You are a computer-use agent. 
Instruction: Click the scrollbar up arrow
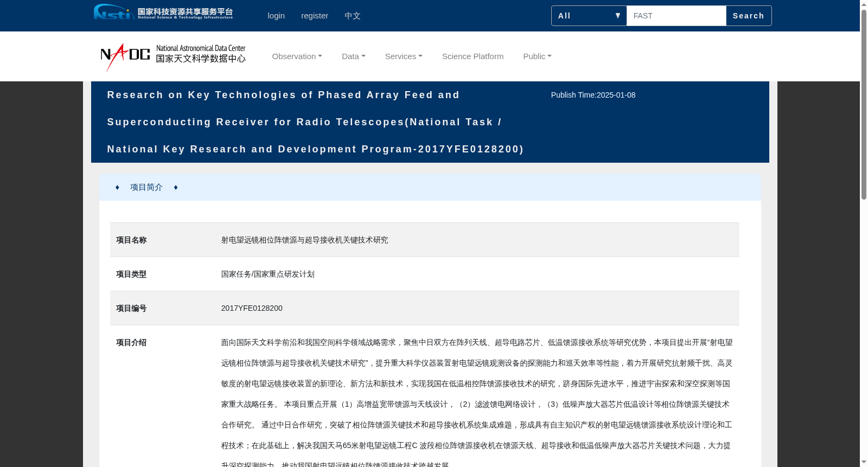[x=864, y=4]
